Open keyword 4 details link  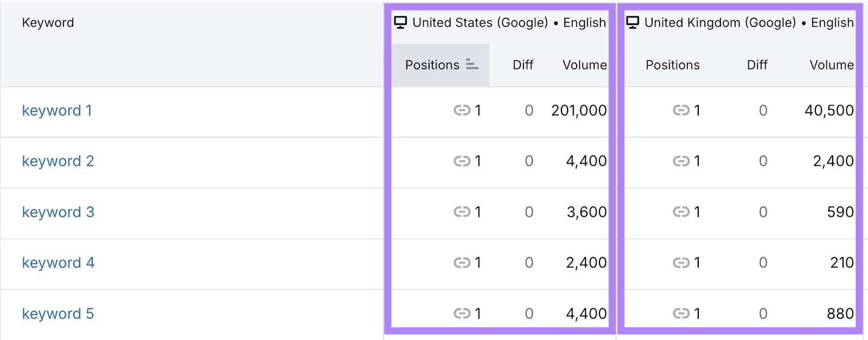pos(58,263)
